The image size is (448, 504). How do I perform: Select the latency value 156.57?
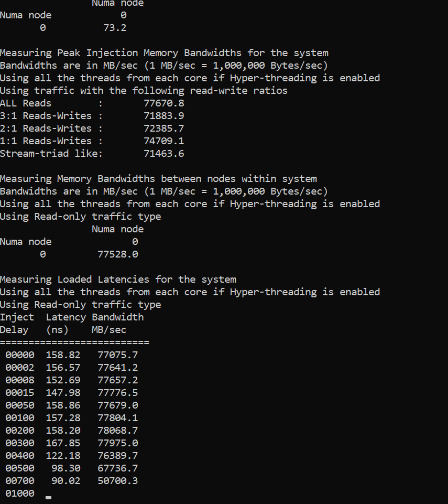[63, 368]
